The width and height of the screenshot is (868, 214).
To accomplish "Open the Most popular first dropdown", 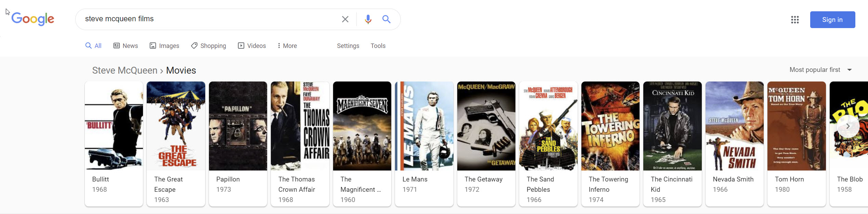I will (x=820, y=70).
